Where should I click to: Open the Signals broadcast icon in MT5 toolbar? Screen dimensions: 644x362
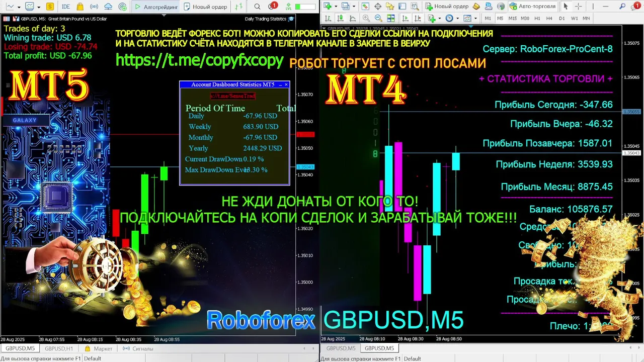[x=94, y=7]
